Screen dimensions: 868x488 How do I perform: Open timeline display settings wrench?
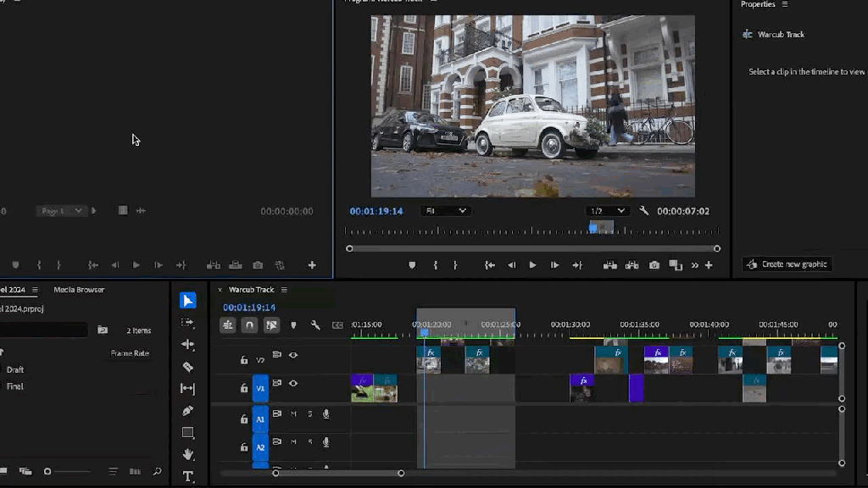click(315, 324)
